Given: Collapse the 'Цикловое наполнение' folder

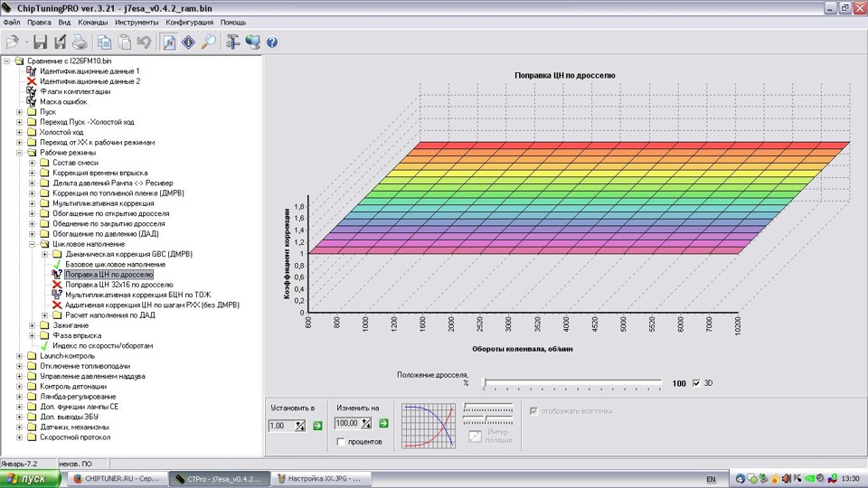Looking at the screenshot, I should point(33,244).
